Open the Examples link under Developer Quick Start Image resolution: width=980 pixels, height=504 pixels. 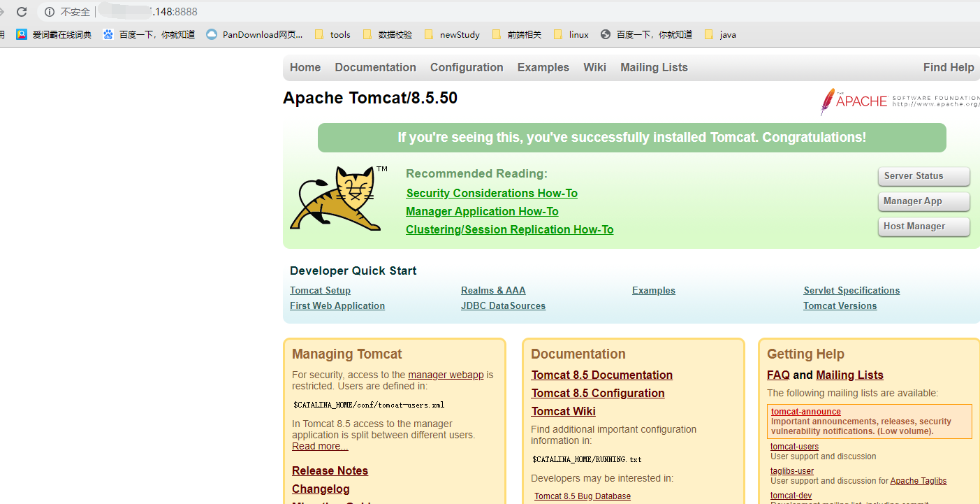coord(654,291)
